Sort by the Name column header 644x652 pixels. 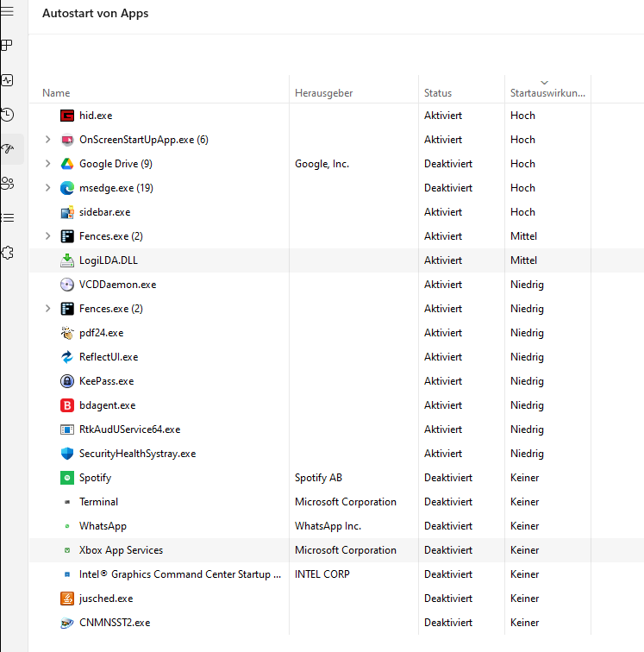point(56,93)
